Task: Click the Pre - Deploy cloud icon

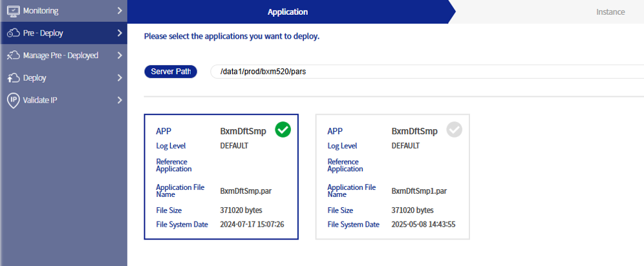Action: 13,33
